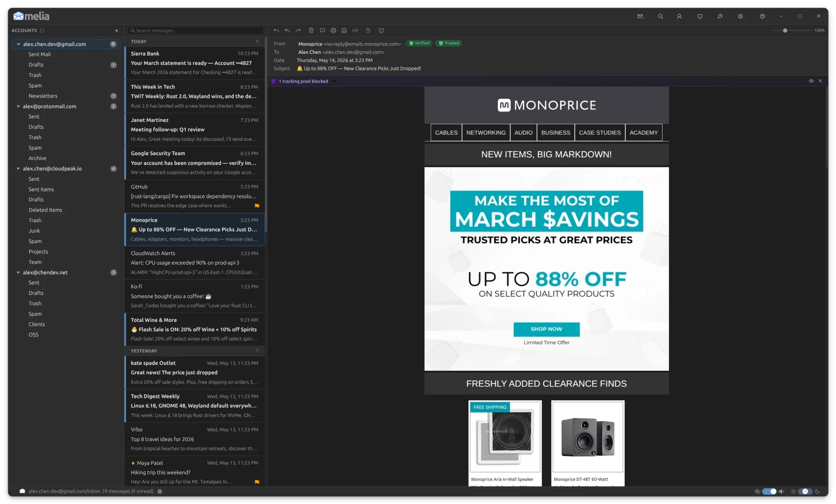Click the hand block icon in toolbar
Screen dimensions: 836x504
point(368,31)
